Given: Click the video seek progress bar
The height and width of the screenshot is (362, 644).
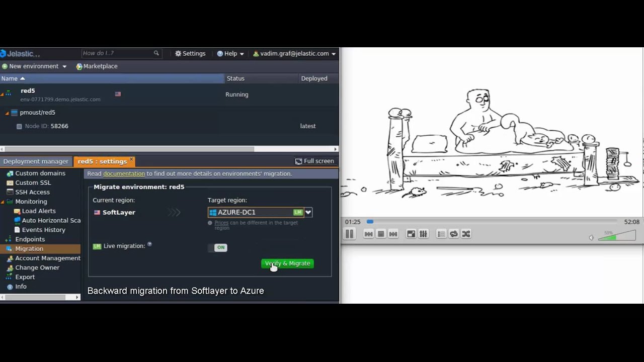Looking at the screenshot, I should pos(492,222).
